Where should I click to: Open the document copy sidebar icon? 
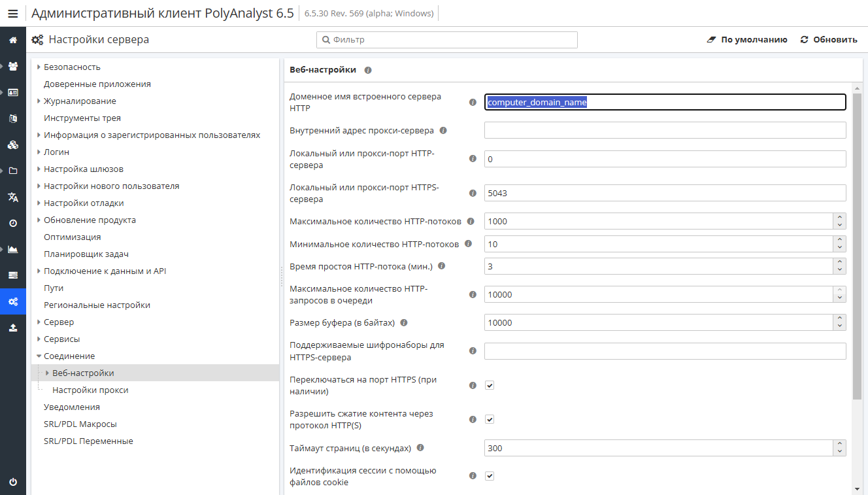(x=13, y=118)
